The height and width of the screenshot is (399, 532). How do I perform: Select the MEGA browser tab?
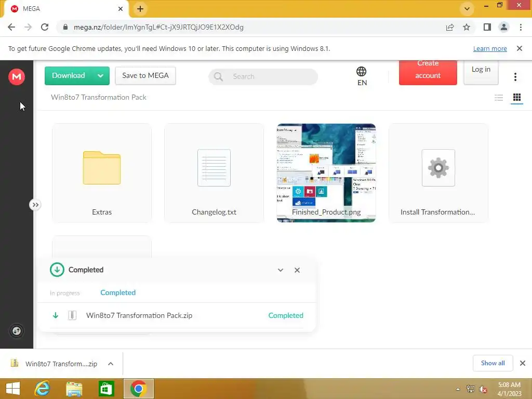point(66,9)
